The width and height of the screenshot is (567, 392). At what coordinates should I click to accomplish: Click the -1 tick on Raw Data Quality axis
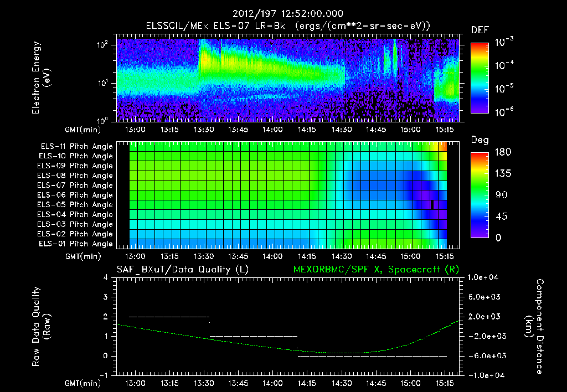point(104,375)
